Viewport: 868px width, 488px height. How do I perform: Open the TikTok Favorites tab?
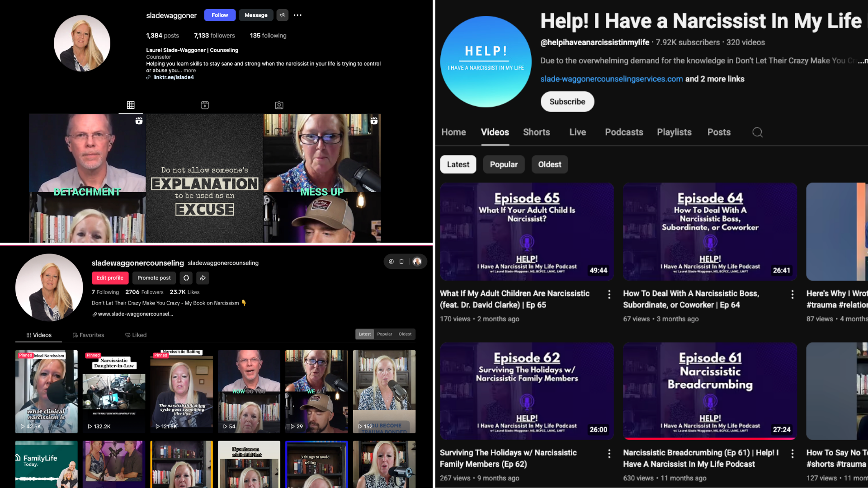coord(89,335)
